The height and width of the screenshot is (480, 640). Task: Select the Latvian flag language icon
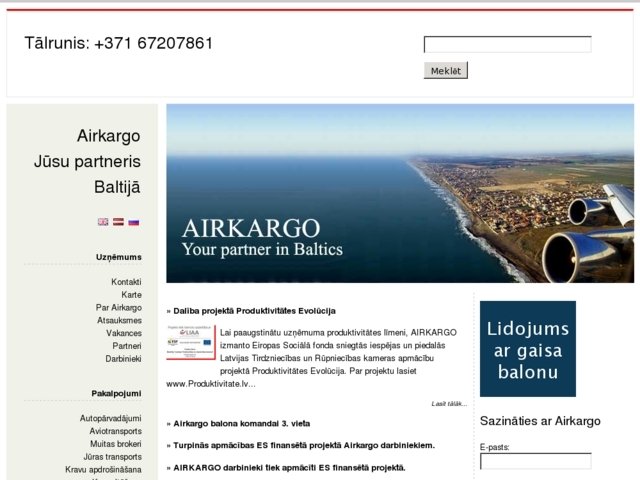tap(118, 222)
